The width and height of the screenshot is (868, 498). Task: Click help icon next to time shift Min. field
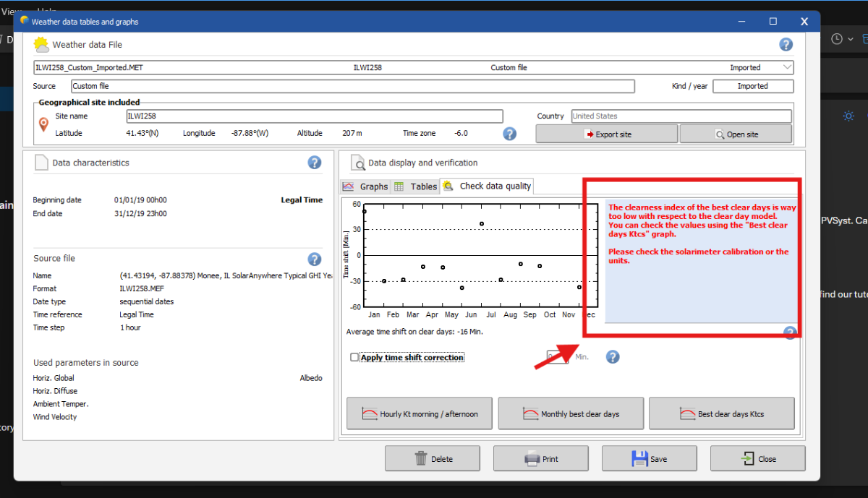coord(613,357)
